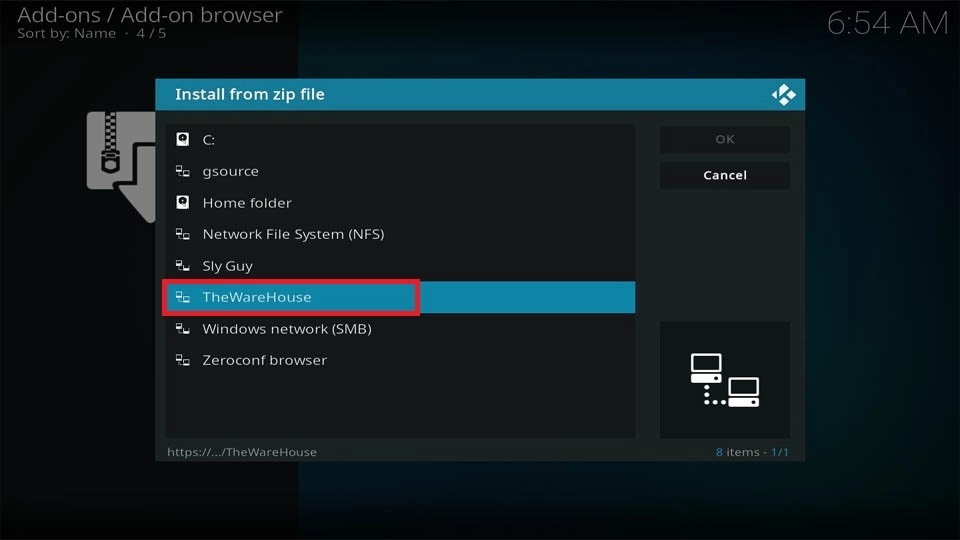Viewport: 960px width, 540px height.
Task: Click the Sort by: Name label
Action: click(67, 34)
